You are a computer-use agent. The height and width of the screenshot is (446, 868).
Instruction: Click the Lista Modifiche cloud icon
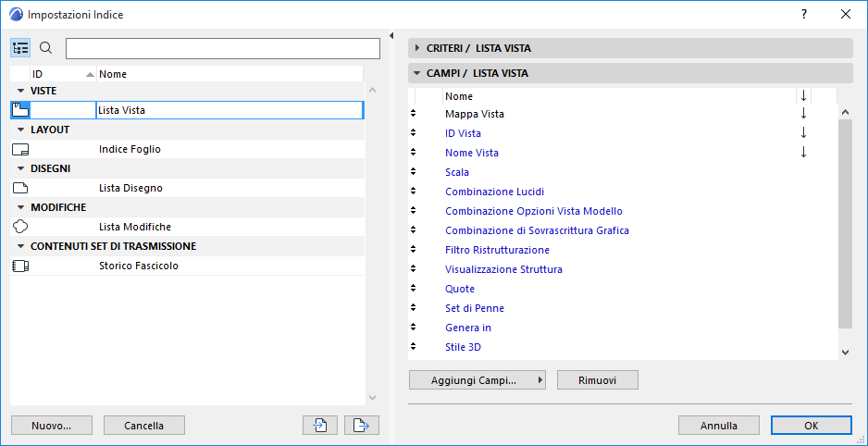coord(20,227)
